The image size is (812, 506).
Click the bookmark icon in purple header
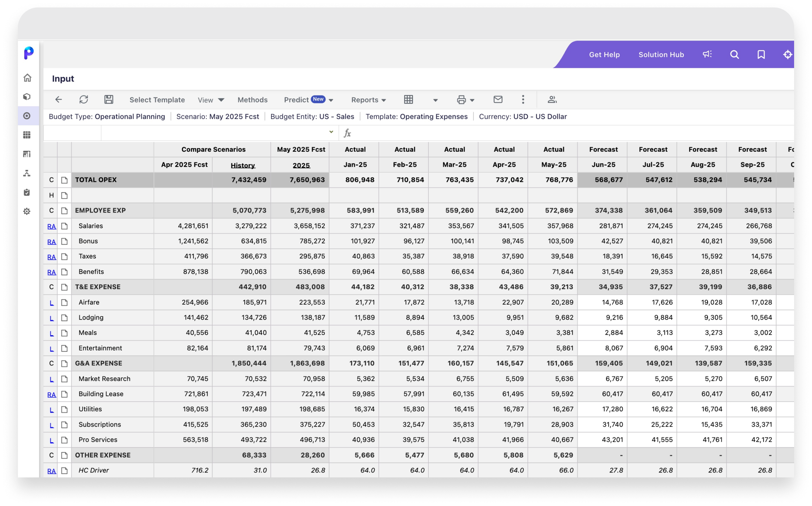[761, 55]
